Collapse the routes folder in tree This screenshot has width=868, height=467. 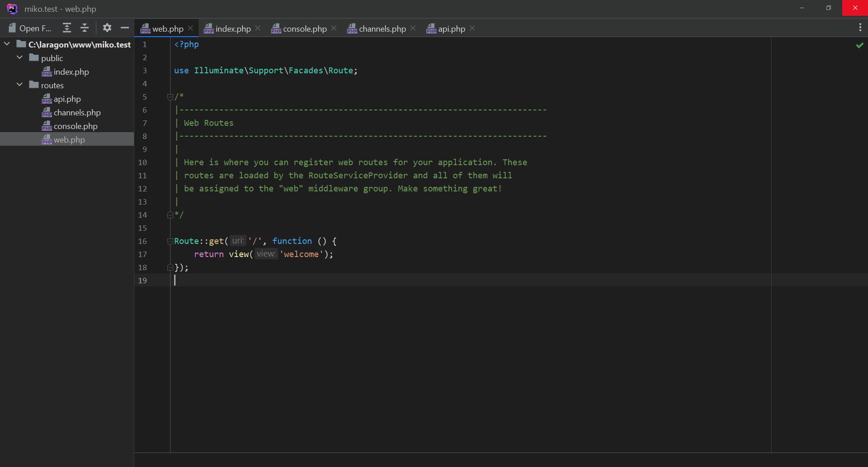click(19, 85)
